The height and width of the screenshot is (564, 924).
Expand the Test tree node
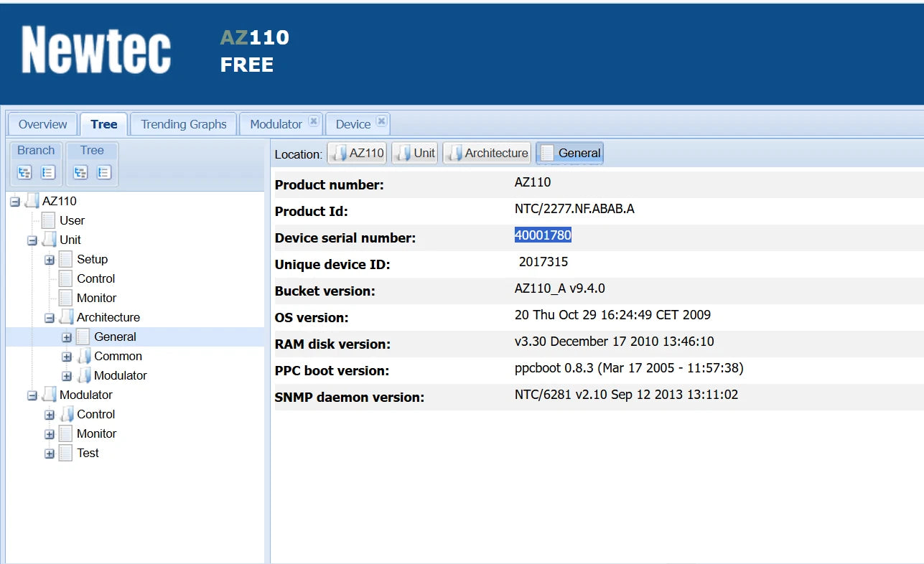pos(50,453)
